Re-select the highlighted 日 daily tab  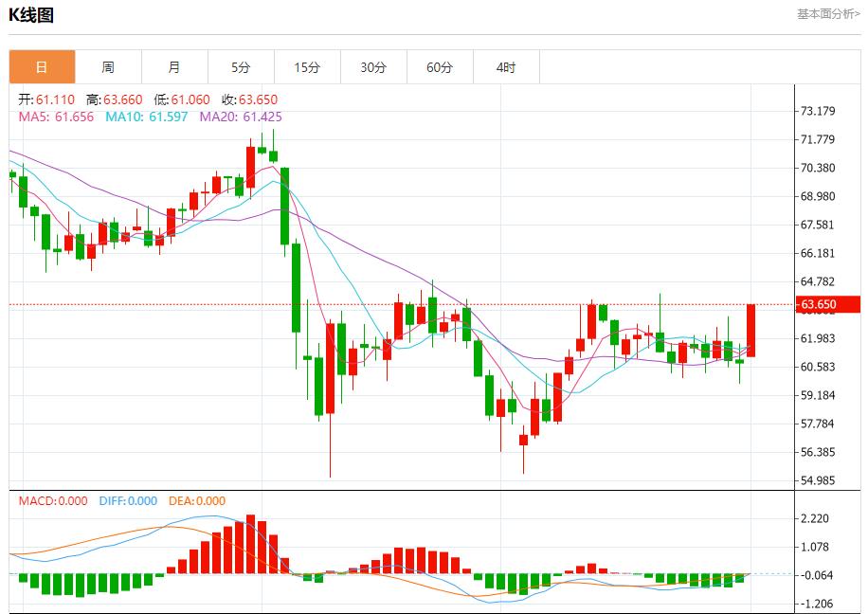pos(40,66)
